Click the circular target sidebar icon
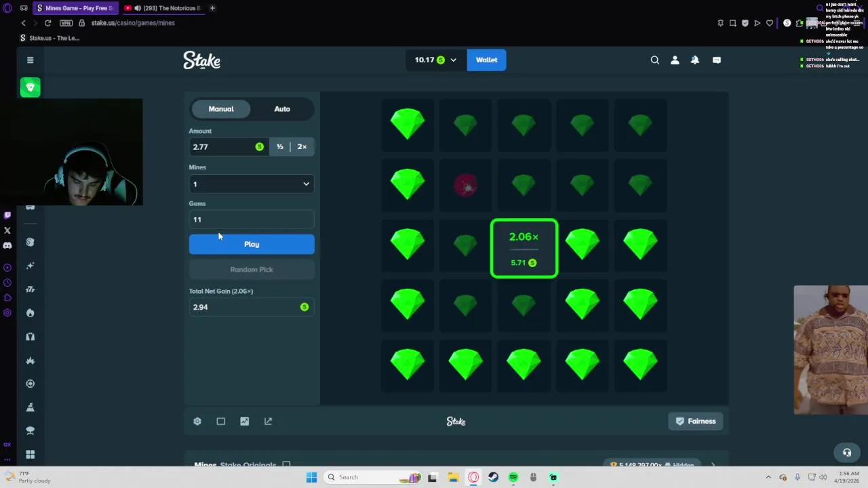 30,384
